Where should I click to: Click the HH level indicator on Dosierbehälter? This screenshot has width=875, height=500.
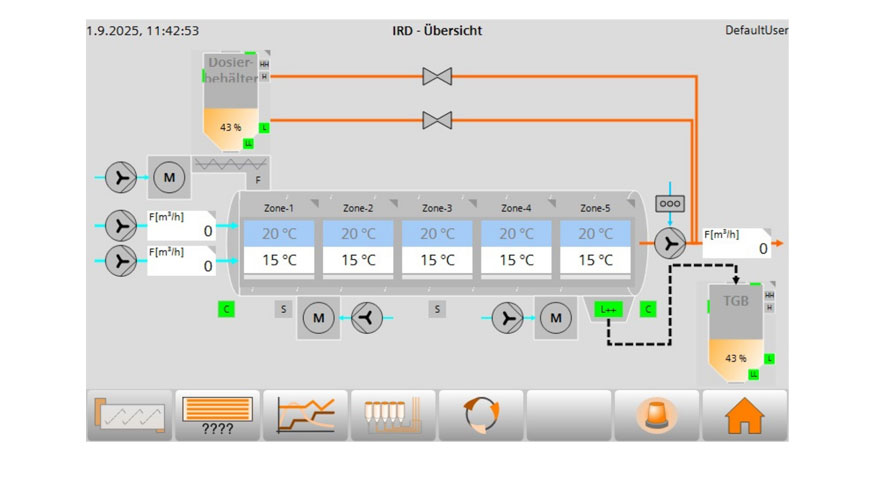(x=265, y=65)
